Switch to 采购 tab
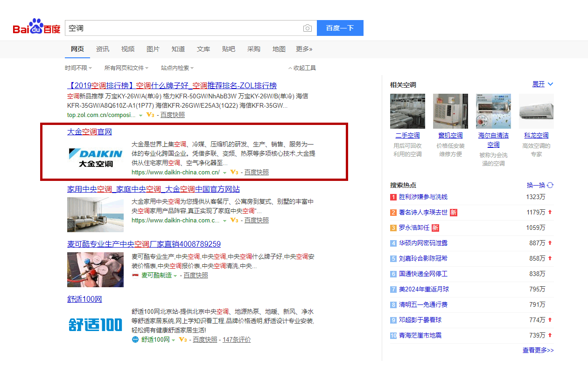This screenshot has height=373, width=588. click(x=254, y=49)
